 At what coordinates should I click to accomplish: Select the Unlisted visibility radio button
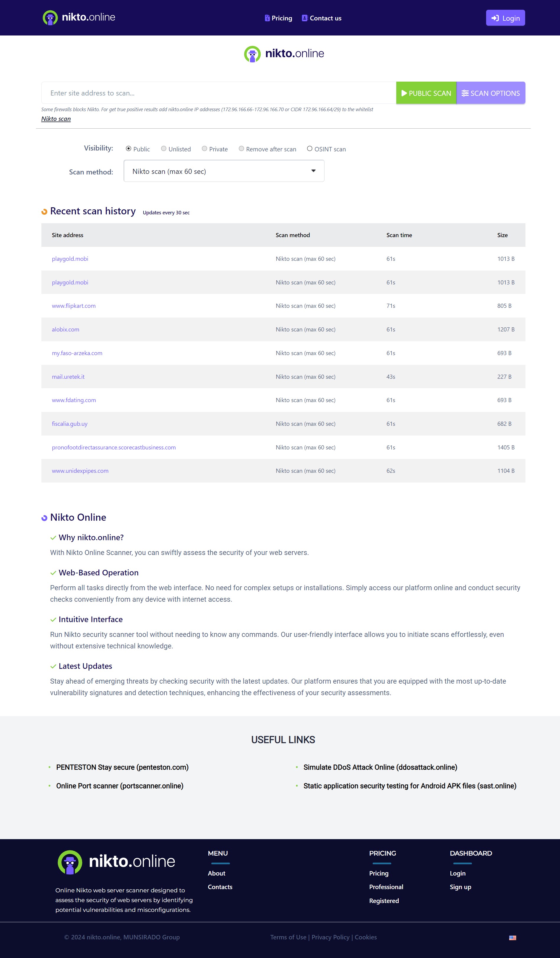(x=164, y=149)
